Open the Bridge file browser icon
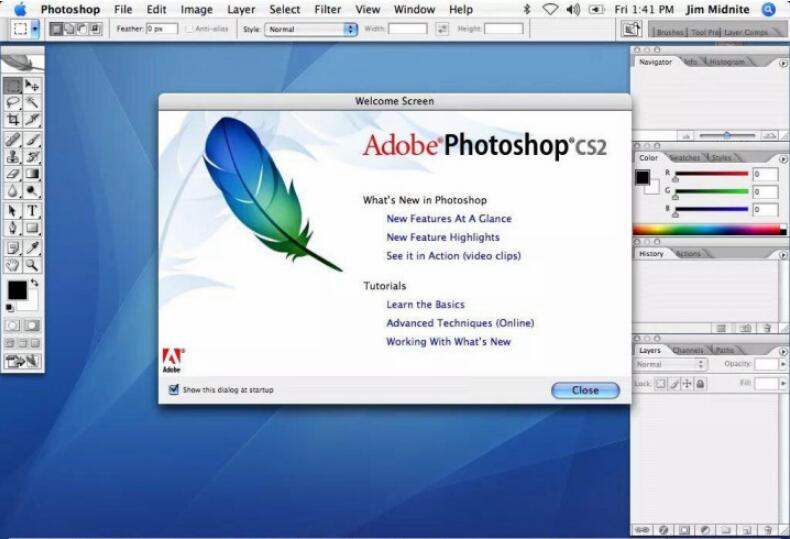Screen dimensions: 790x539 pyautogui.click(x=631, y=29)
